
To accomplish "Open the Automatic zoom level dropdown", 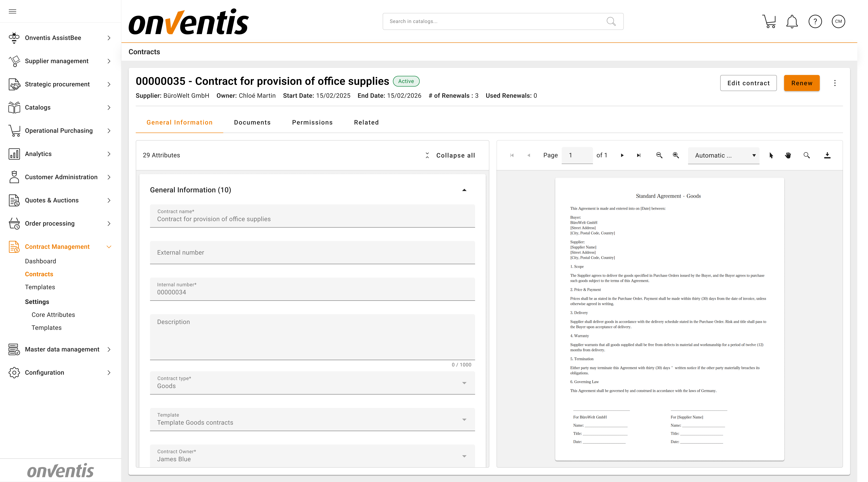I will pos(723,155).
